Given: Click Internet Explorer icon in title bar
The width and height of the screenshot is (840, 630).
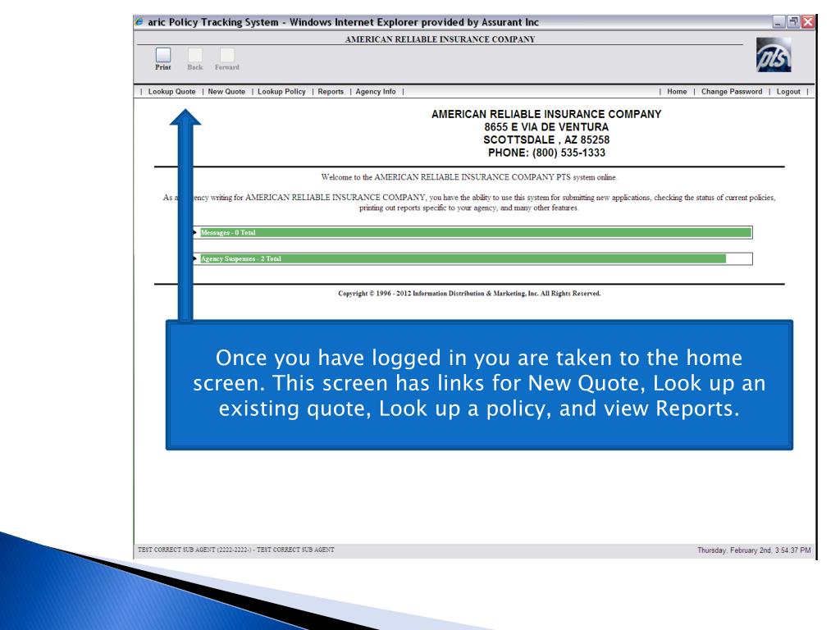Looking at the screenshot, I should [139, 21].
